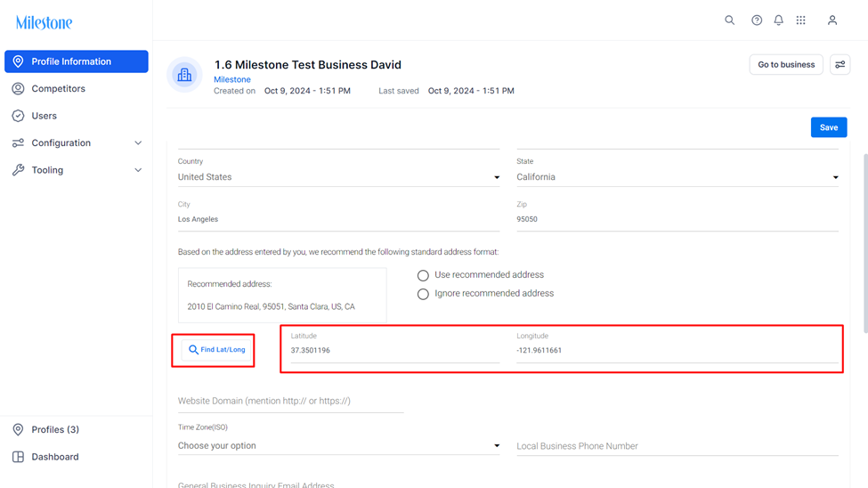Click the City field containing Los Angeles
Screen dimensions: 868x488
coord(338,220)
